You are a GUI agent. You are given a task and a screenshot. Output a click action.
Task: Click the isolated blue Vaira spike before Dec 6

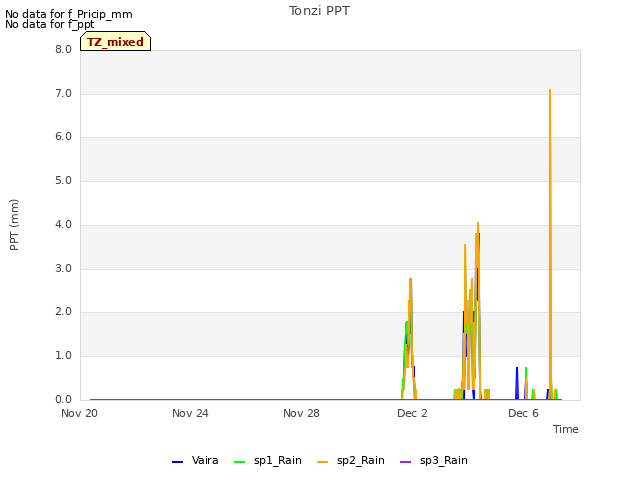(x=517, y=384)
